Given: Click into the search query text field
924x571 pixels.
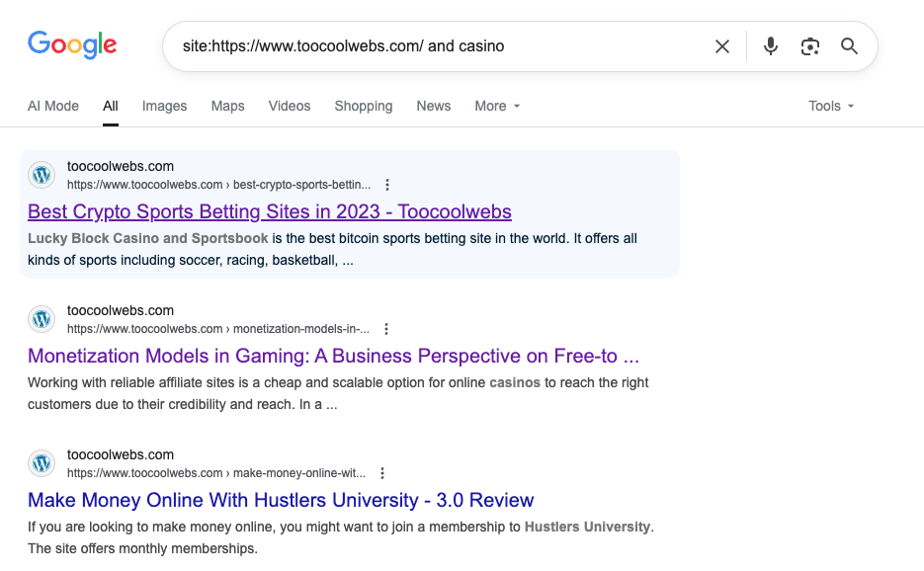Looking at the screenshot, I should 436,46.
